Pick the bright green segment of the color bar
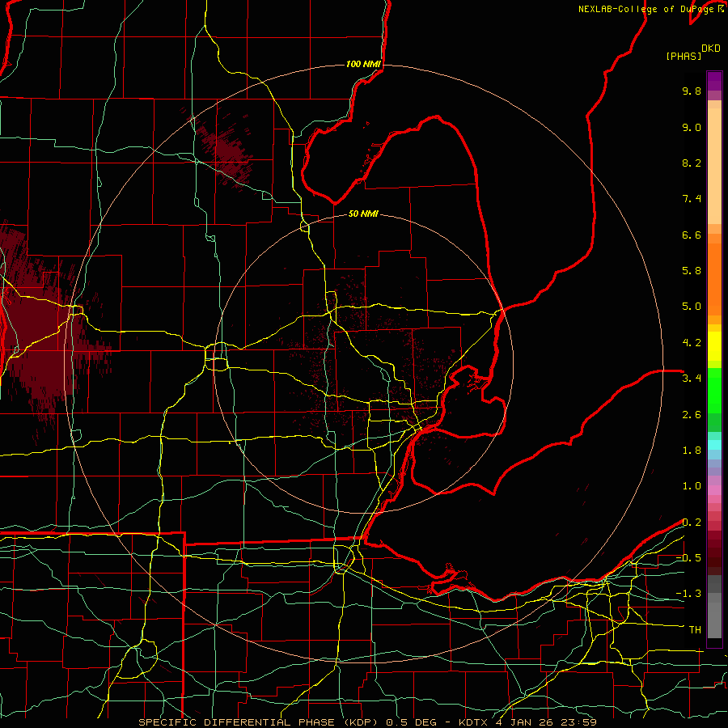728x728 pixels. pos(714,391)
